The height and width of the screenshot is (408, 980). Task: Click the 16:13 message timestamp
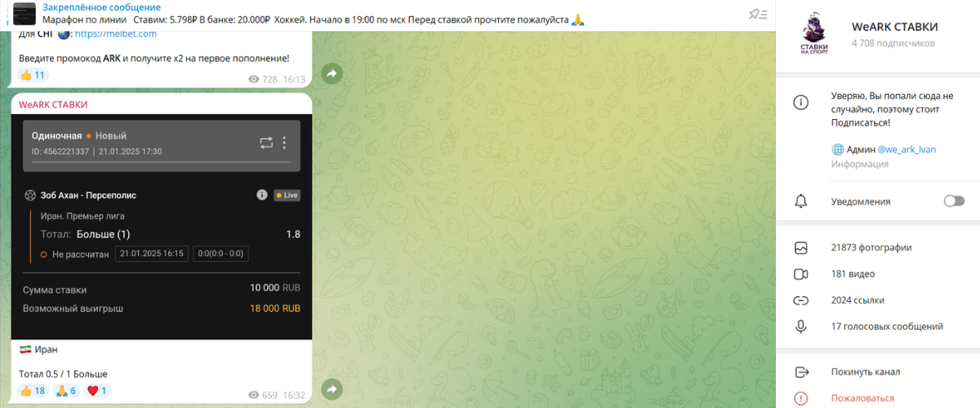[x=293, y=80]
